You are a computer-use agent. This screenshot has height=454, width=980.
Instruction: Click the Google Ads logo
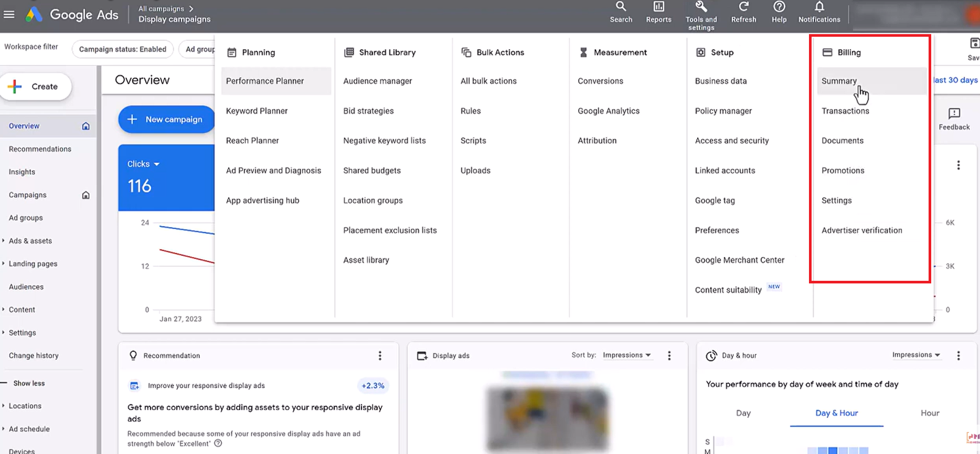[x=72, y=15]
